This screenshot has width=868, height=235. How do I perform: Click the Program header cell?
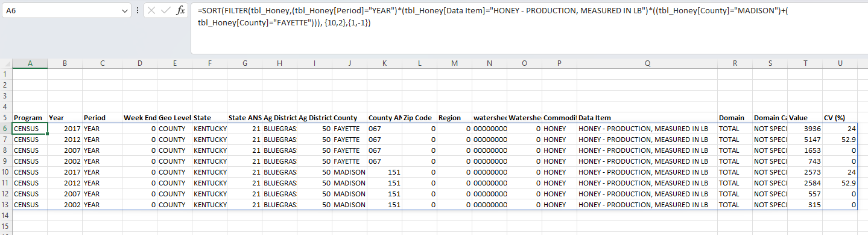[x=30, y=118]
